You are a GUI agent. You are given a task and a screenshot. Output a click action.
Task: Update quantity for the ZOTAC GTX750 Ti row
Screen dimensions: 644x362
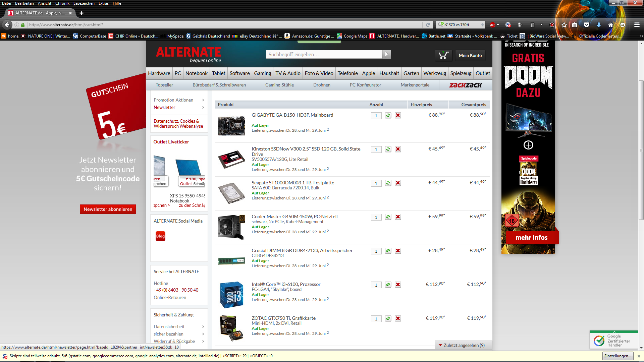coord(388,318)
